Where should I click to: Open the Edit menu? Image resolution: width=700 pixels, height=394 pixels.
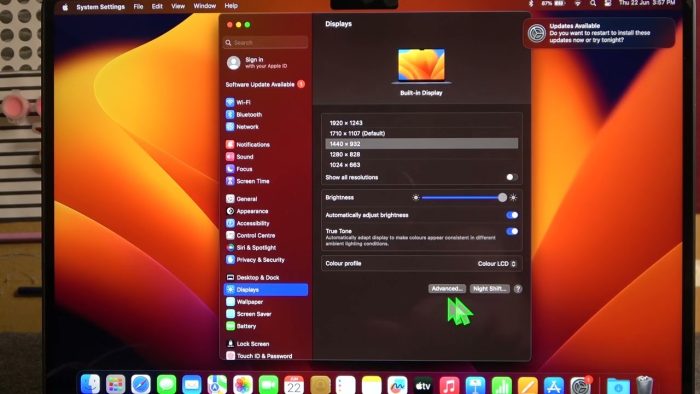pyautogui.click(x=157, y=7)
